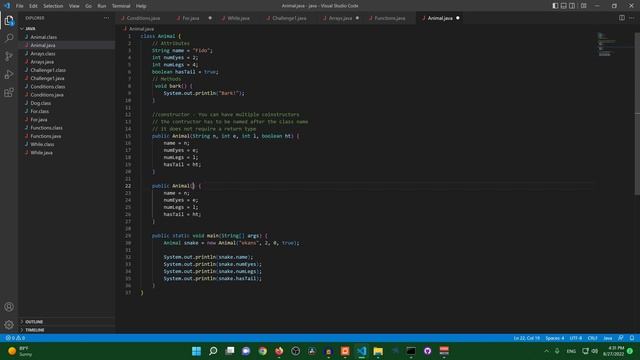Image resolution: width=640 pixels, height=360 pixels.
Task: Open the Help menu
Action: pos(141,6)
